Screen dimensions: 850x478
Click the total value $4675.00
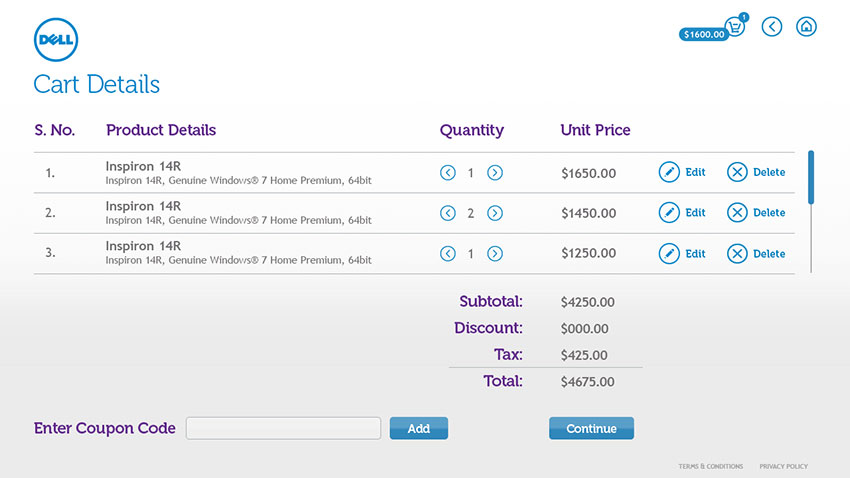[588, 382]
